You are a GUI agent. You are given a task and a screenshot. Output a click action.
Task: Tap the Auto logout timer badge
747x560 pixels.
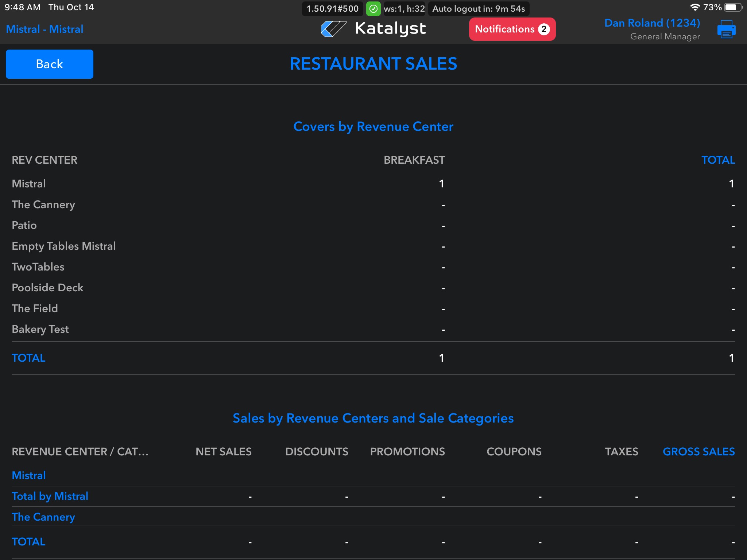coord(478,9)
